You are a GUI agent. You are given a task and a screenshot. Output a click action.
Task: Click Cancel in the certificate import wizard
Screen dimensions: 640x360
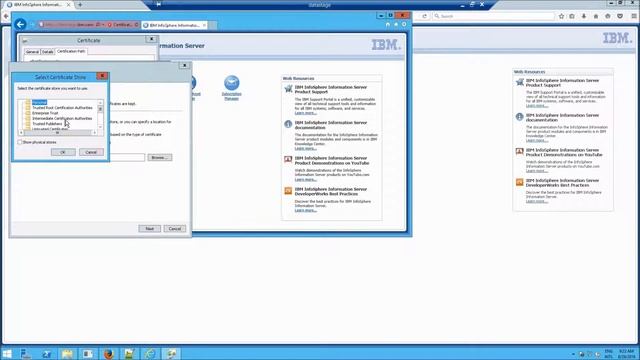point(175,229)
